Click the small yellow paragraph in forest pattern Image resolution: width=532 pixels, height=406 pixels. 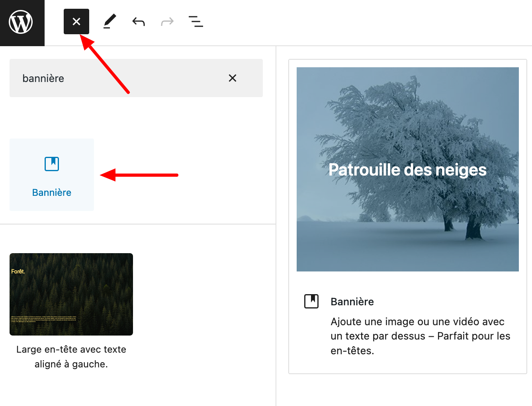pyautogui.click(x=44, y=319)
